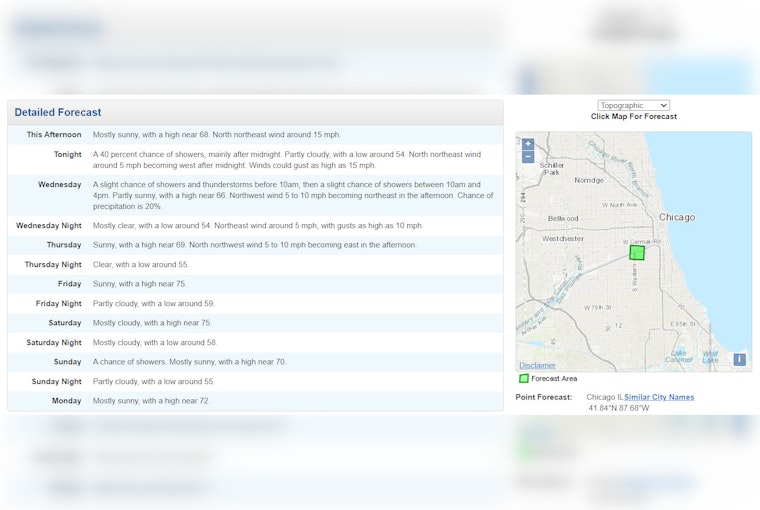Select the Saturday Night row label

pyautogui.click(x=54, y=342)
